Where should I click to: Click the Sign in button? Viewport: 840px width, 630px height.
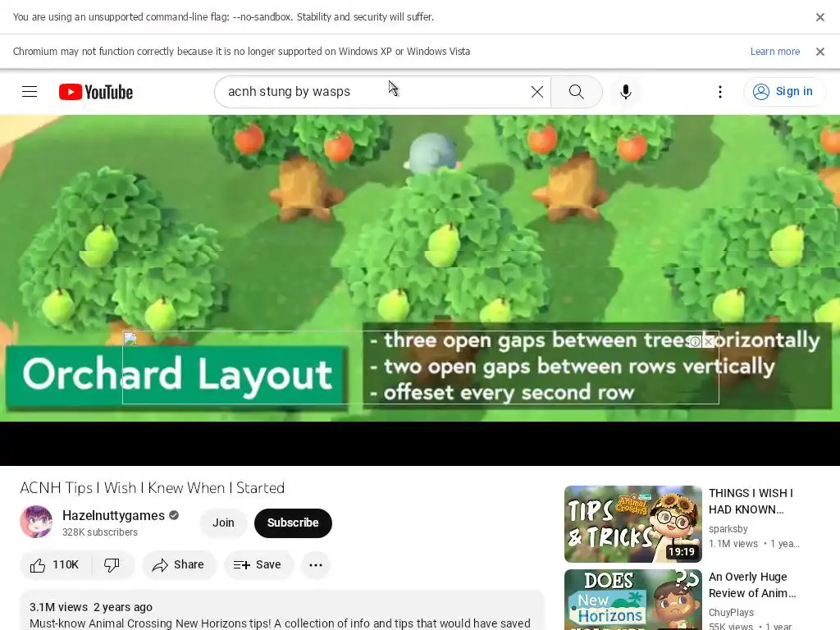(784, 92)
